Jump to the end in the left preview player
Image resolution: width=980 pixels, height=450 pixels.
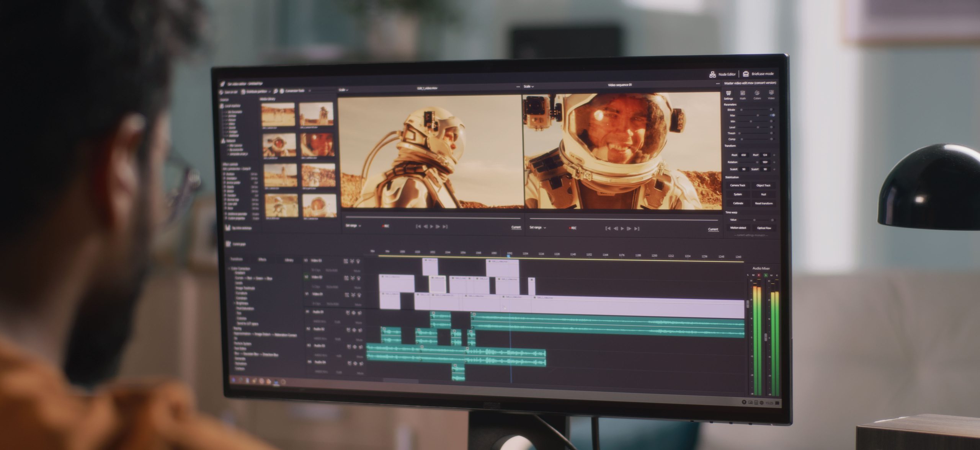click(x=445, y=227)
